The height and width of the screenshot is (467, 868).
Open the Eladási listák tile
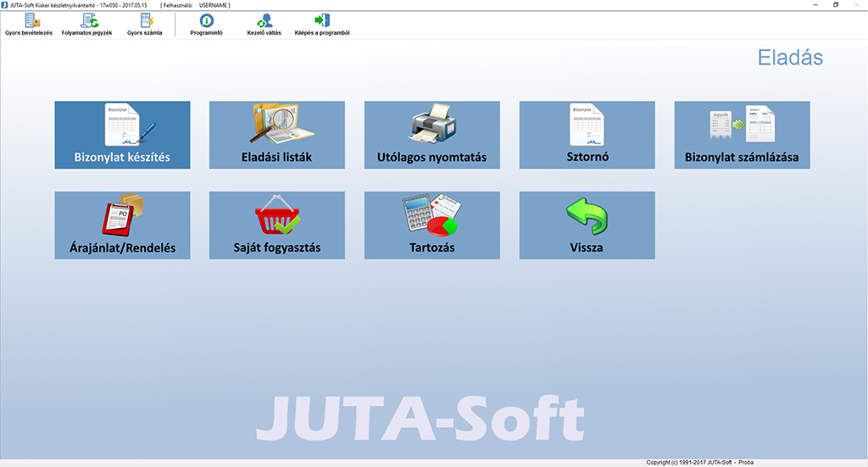tap(277, 135)
